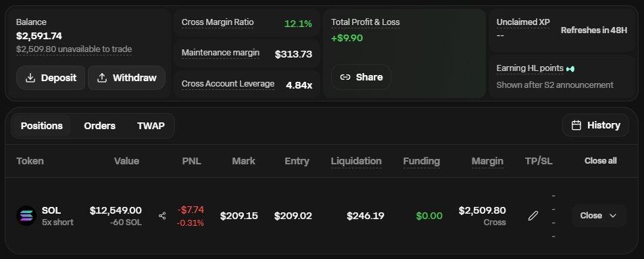Click the Liquidation column header
Screen dimensions: 644x259
click(356, 161)
